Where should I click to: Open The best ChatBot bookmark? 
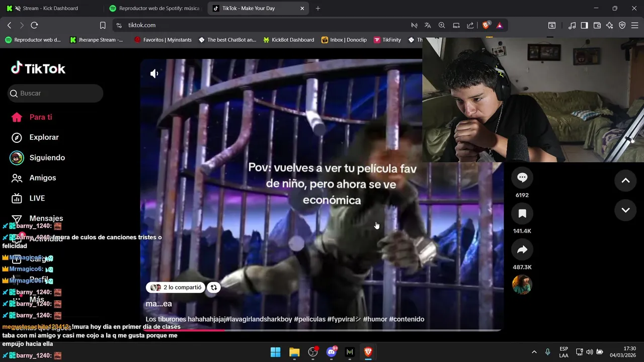227,40
